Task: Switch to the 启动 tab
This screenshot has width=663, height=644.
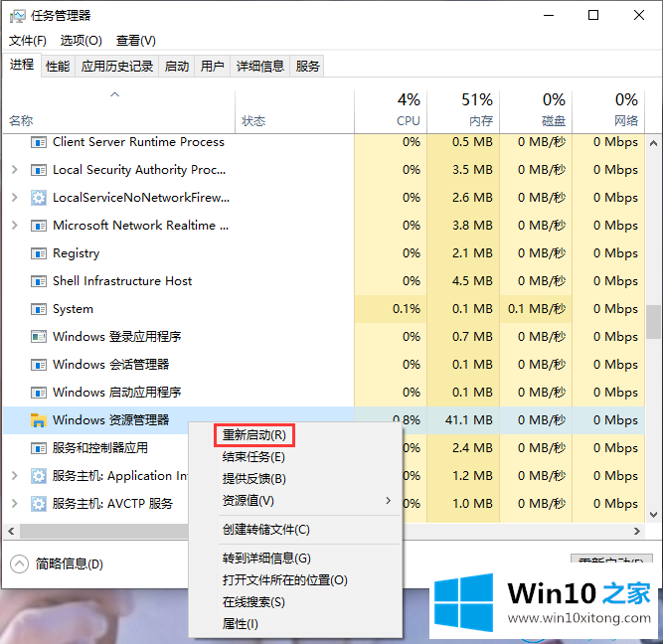Action: pos(177,67)
